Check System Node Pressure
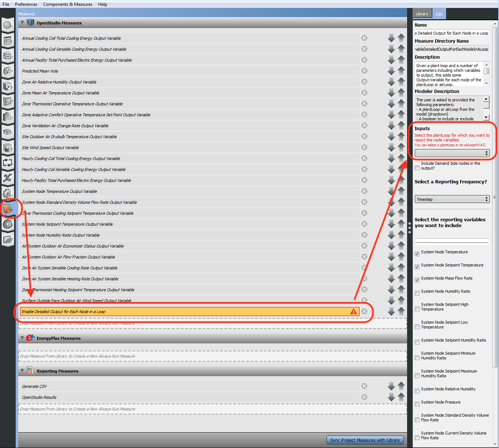The image size is (499, 448). (x=417, y=404)
